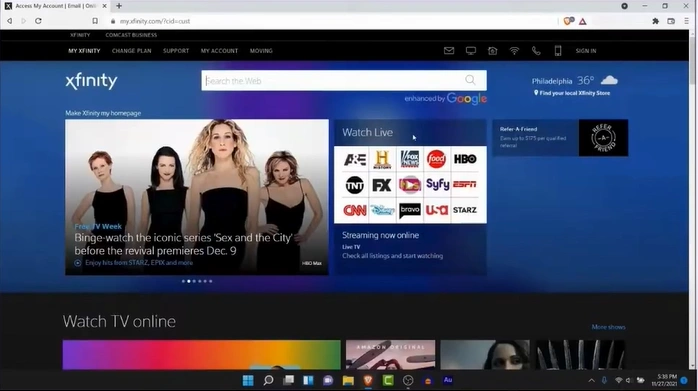Close the Access My Account browser tab
This screenshot has height=391, width=698.
104,6
